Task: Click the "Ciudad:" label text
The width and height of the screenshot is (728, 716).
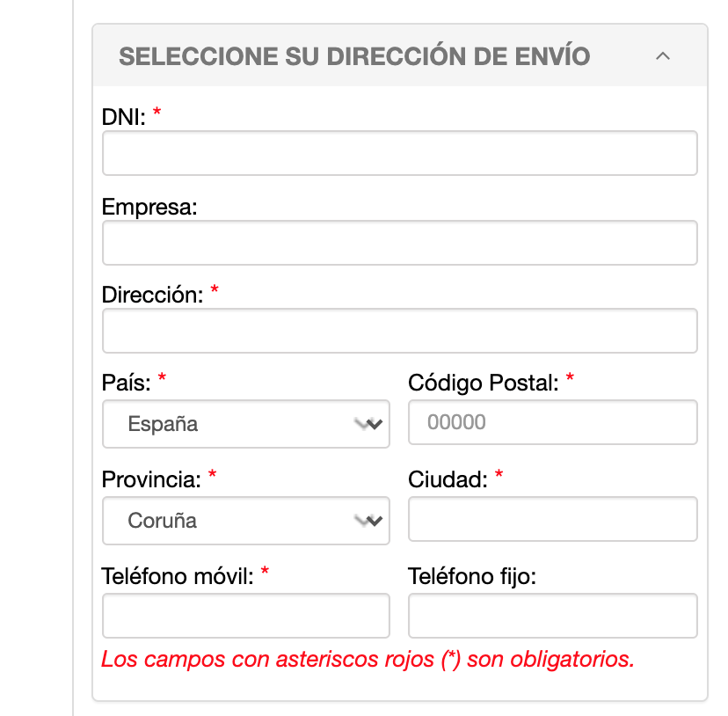Action: pyautogui.click(x=448, y=479)
